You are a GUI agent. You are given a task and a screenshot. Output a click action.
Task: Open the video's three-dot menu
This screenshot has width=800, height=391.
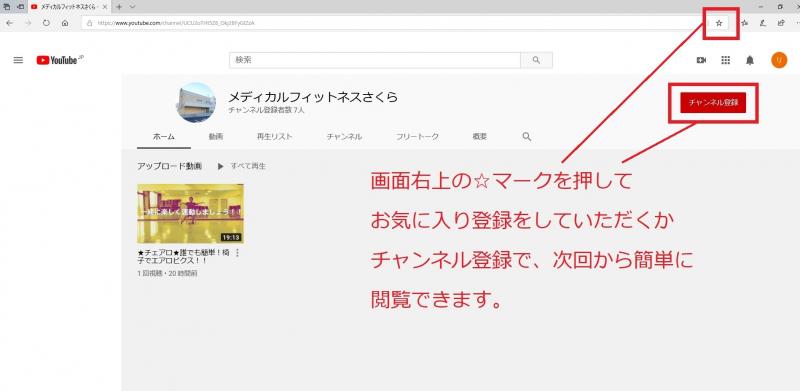pyautogui.click(x=238, y=253)
